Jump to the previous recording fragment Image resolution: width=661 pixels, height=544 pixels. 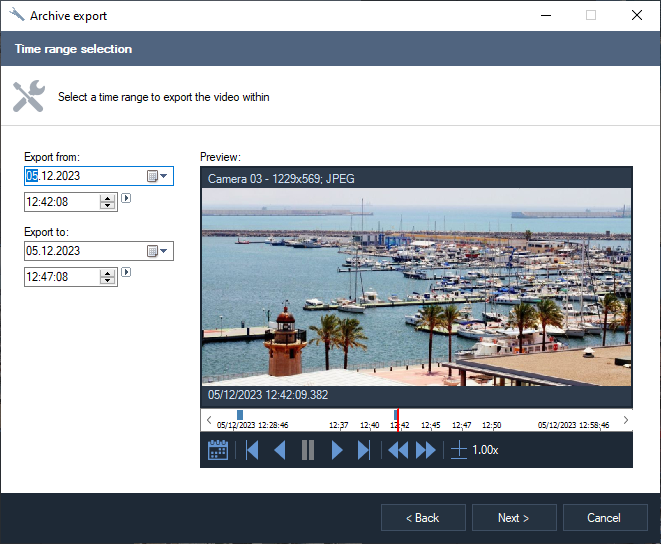point(252,450)
